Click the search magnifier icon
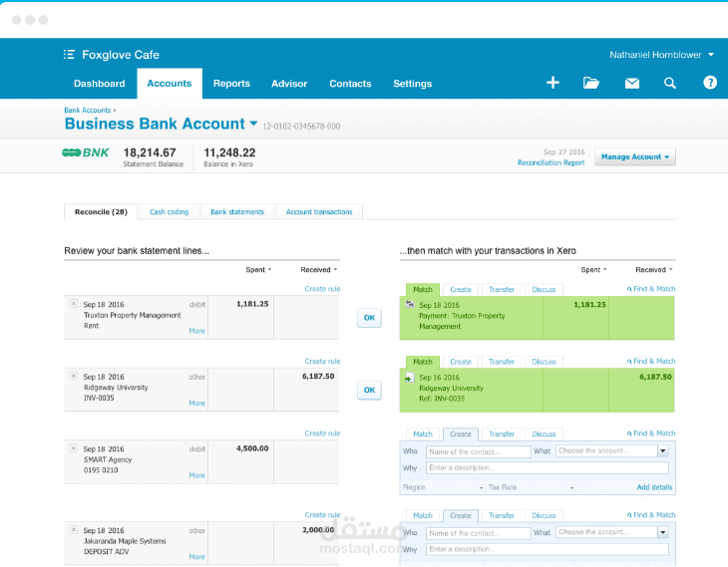 coord(669,83)
